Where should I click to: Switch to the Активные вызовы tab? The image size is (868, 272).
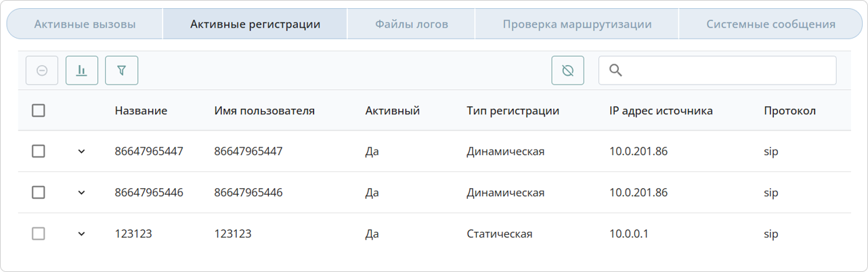[85, 24]
